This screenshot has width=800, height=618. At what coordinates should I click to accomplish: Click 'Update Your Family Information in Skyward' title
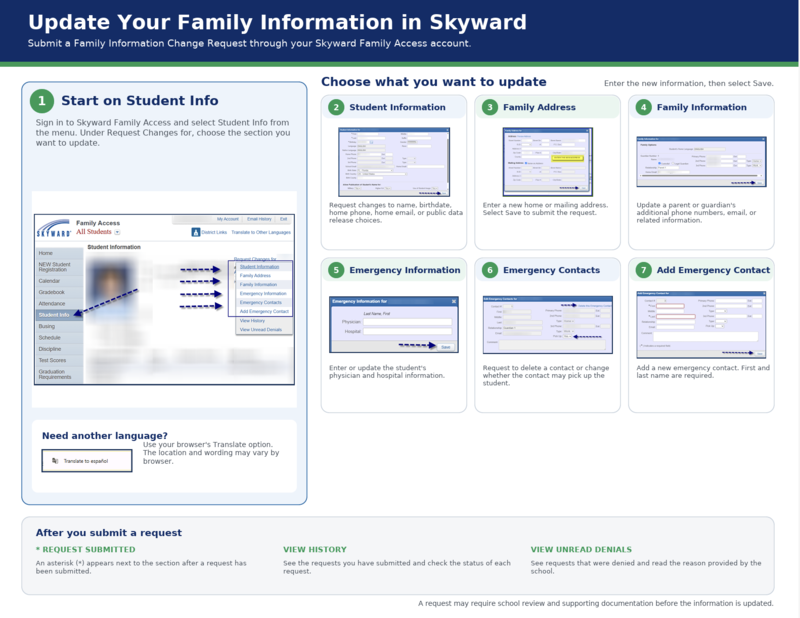pyautogui.click(x=277, y=22)
